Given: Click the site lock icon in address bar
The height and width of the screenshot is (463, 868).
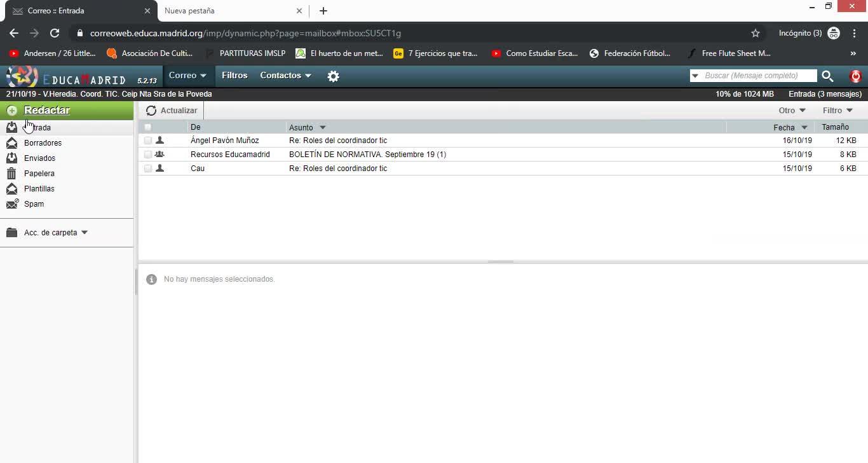Looking at the screenshot, I should tap(79, 33).
